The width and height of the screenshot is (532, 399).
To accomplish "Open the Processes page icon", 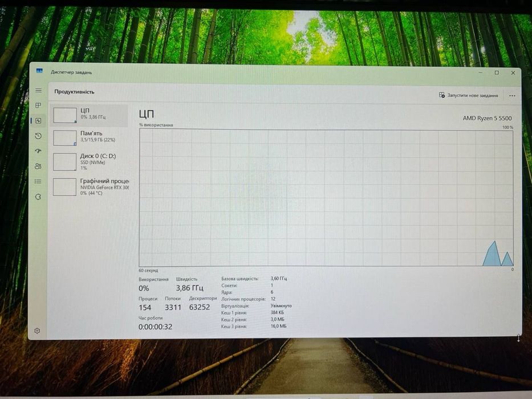I will coord(38,105).
